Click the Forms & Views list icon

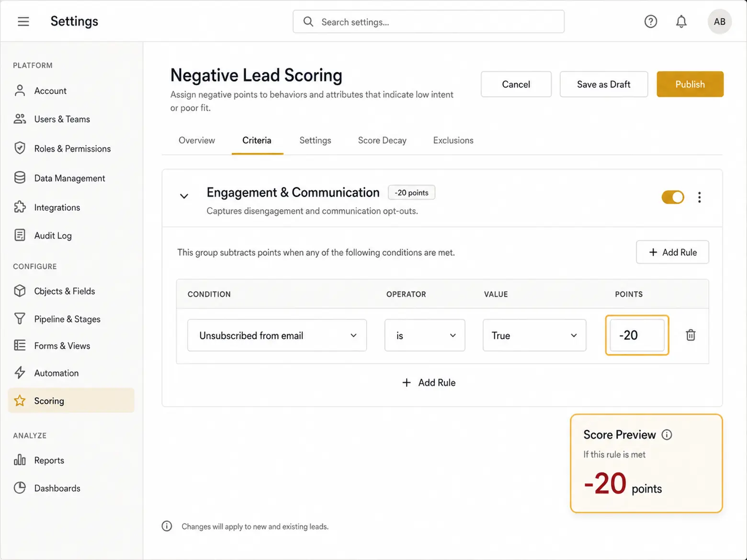tap(20, 345)
